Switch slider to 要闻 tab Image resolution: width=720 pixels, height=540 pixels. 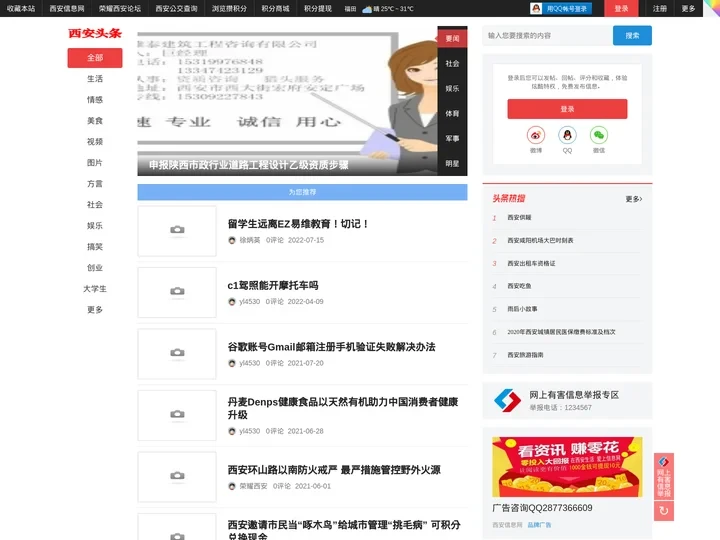pyautogui.click(x=452, y=39)
